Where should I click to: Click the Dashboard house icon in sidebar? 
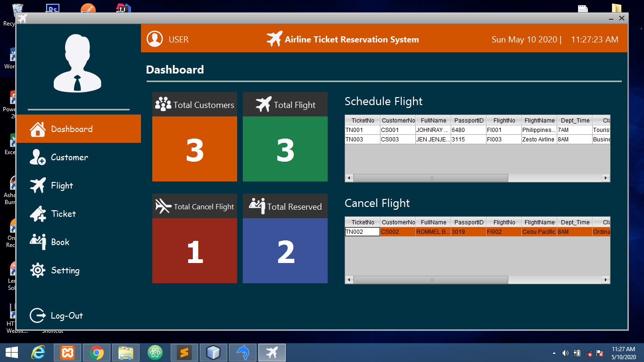tap(38, 129)
